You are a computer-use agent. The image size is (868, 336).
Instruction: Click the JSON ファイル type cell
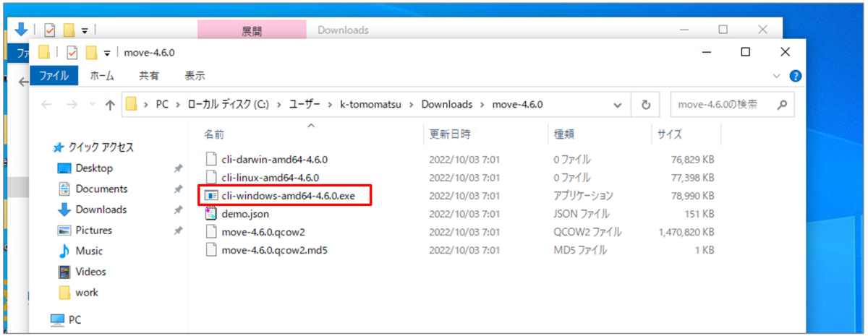(x=581, y=214)
